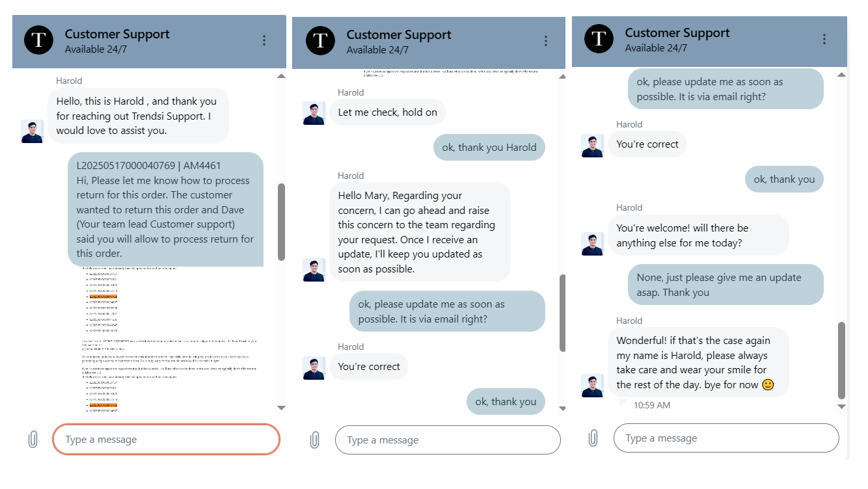The image size is (868, 489).
Task: Click the scroll-down arrow in the middle chat panel
Action: (562, 408)
